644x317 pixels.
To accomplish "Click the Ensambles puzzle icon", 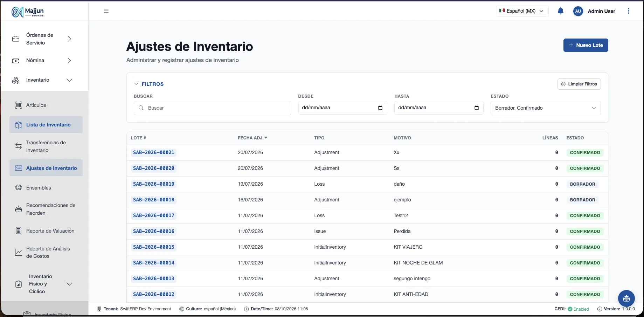I will click(19, 188).
